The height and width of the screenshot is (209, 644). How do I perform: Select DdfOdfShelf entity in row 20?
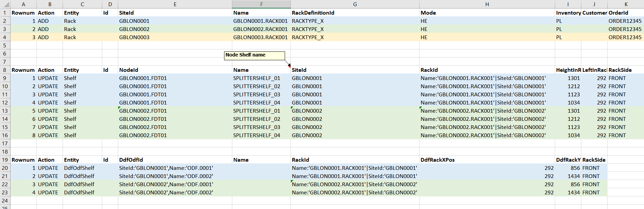point(82,168)
